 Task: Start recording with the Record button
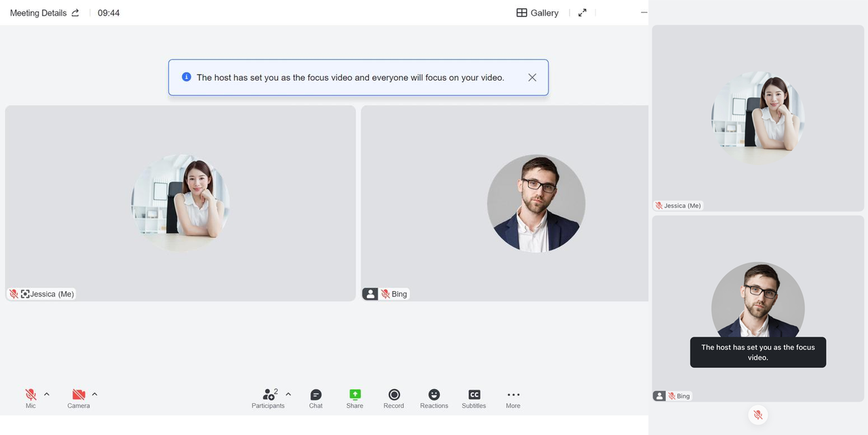coord(394,398)
